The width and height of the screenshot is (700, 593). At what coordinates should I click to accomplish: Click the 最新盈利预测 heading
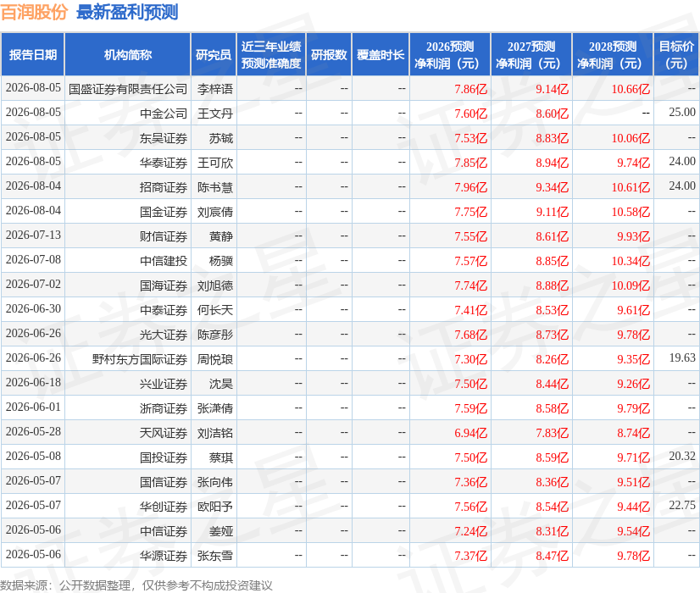click(x=127, y=12)
